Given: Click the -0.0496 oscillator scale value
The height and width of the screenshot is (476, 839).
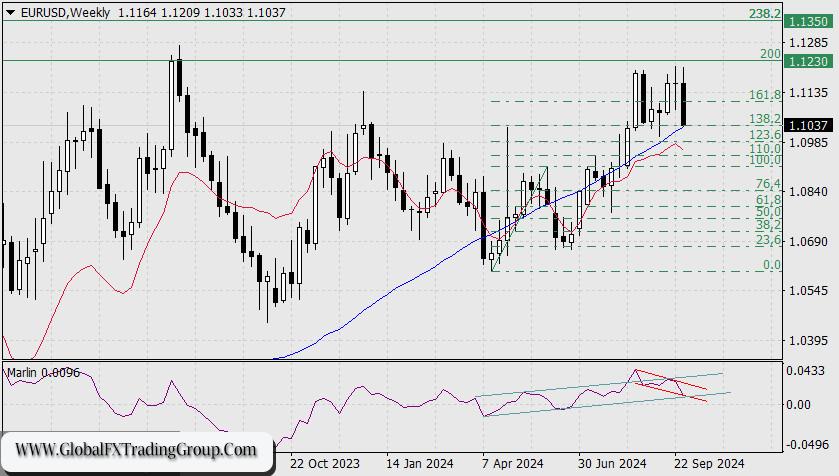Looking at the screenshot, I should pos(807,444).
